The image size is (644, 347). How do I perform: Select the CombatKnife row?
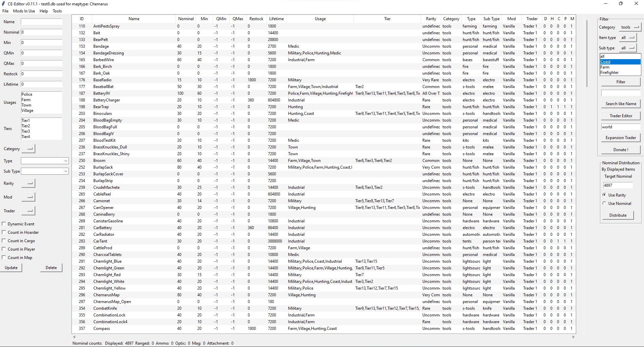[324, 308]
